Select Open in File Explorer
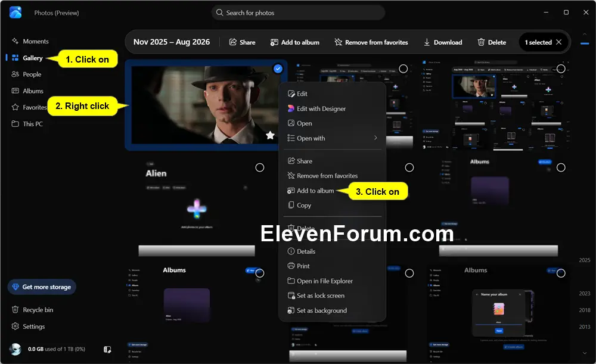 [x=332, y=281]
